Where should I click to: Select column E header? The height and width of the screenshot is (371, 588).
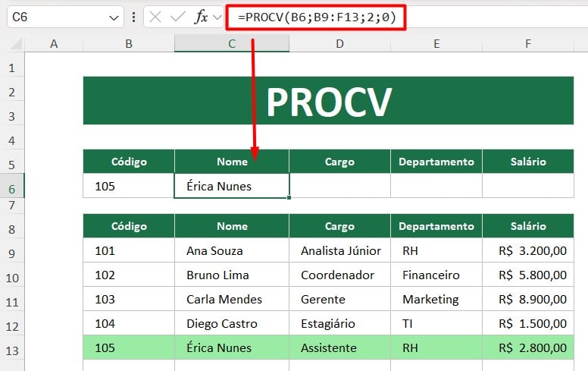pos(436,44)
